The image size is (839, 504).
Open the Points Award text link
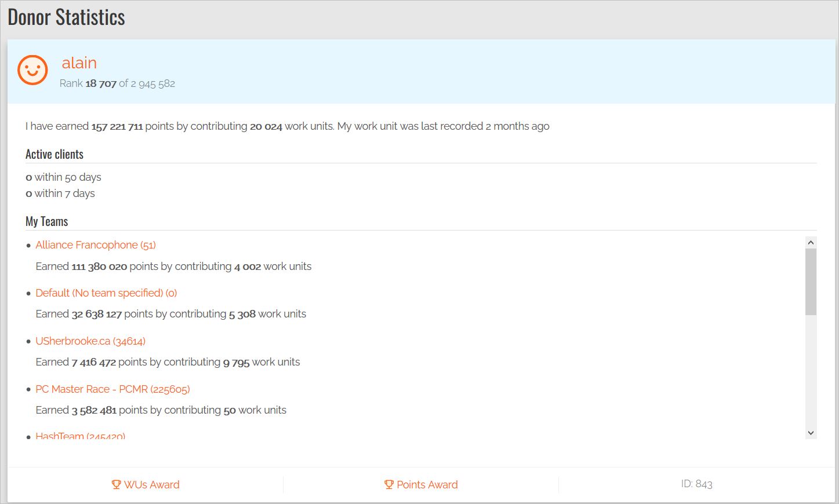tap(427, 485)
